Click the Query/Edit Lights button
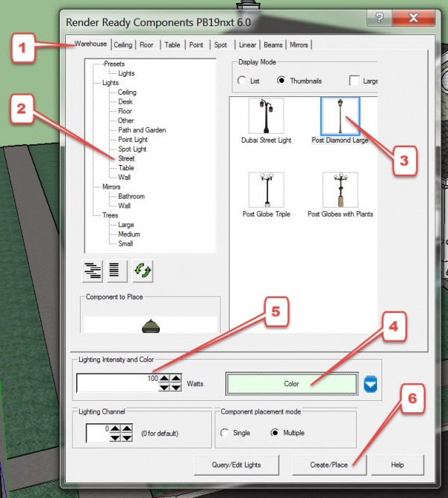Image resolution: width=448 pixels, height=498 pixels. click(x=237, y=465)
